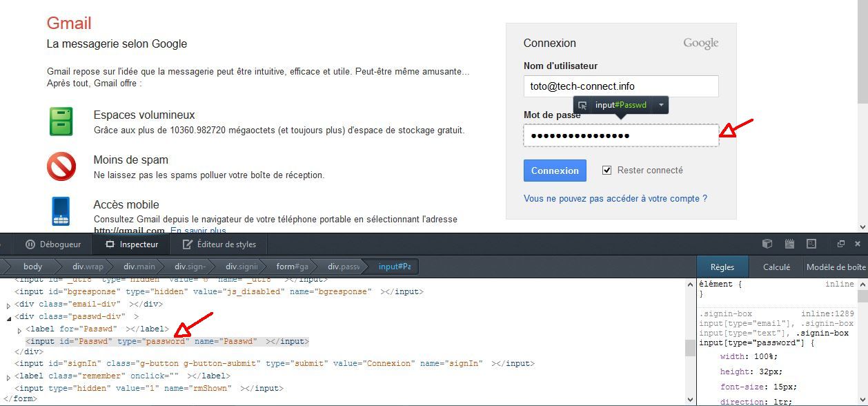Click the page scrollbar down arrow
The height and width of the screenshot is (406, 868).
(862, 226)
